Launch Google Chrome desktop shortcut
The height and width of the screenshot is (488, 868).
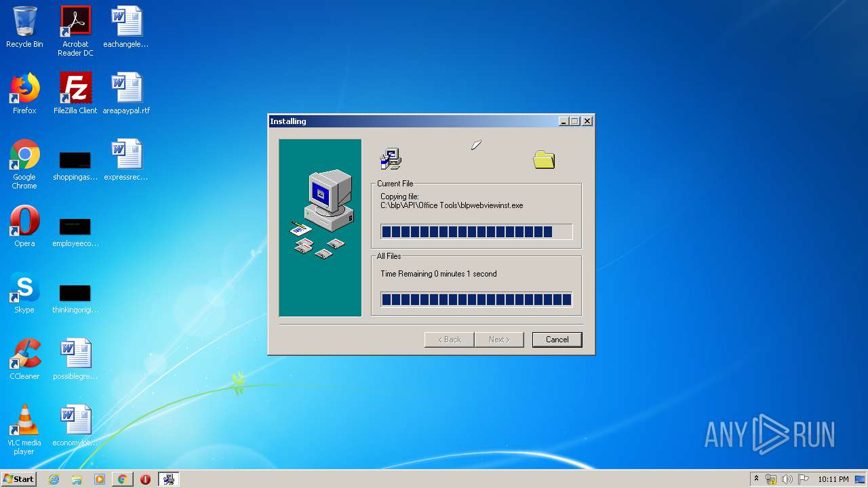24,164
